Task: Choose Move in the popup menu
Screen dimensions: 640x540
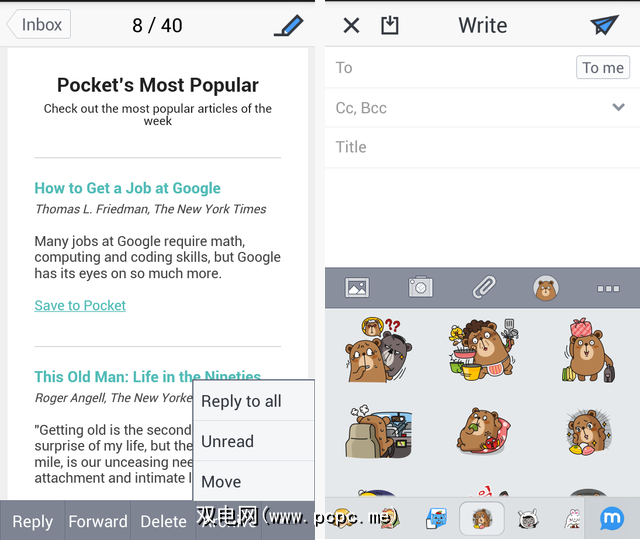Action: 253,481
